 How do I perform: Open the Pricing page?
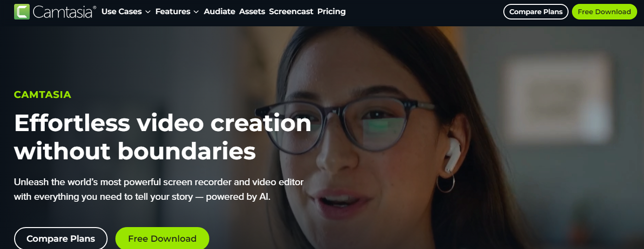tap(331, 12)
